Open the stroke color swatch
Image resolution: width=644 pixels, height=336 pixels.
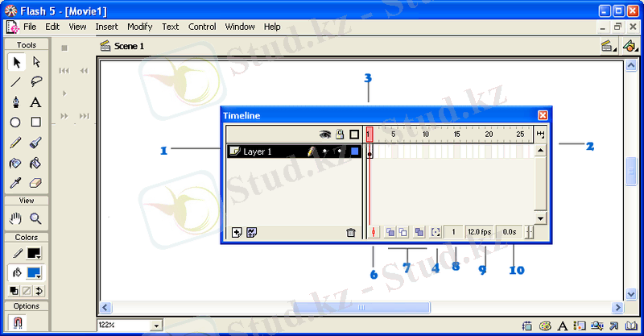[34, 253]
